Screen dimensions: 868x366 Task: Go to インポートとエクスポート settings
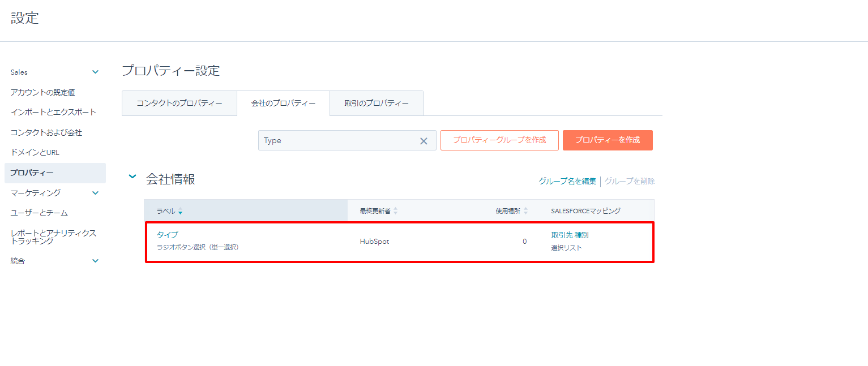coord(53,112)
